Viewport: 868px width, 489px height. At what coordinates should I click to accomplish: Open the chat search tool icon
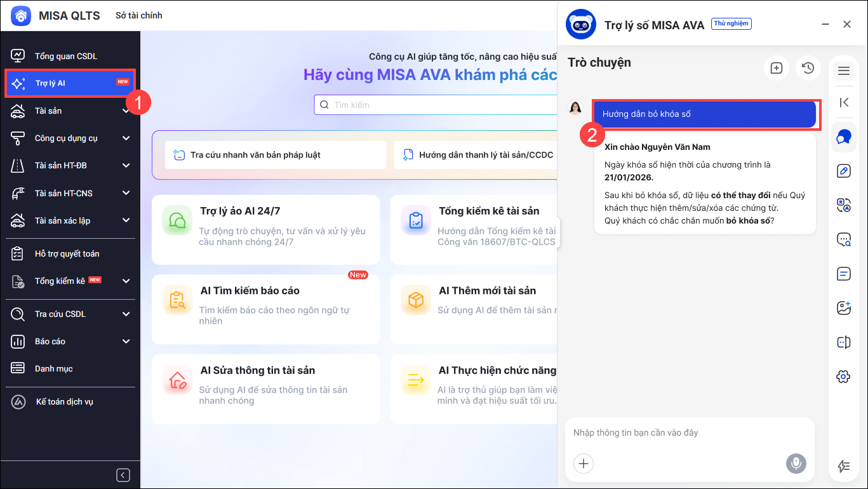coord(844,239)
